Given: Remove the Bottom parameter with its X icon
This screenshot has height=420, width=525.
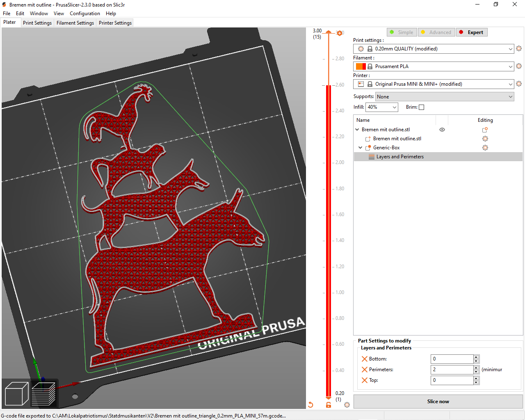Looking at the screenshot, I should 365,359.
